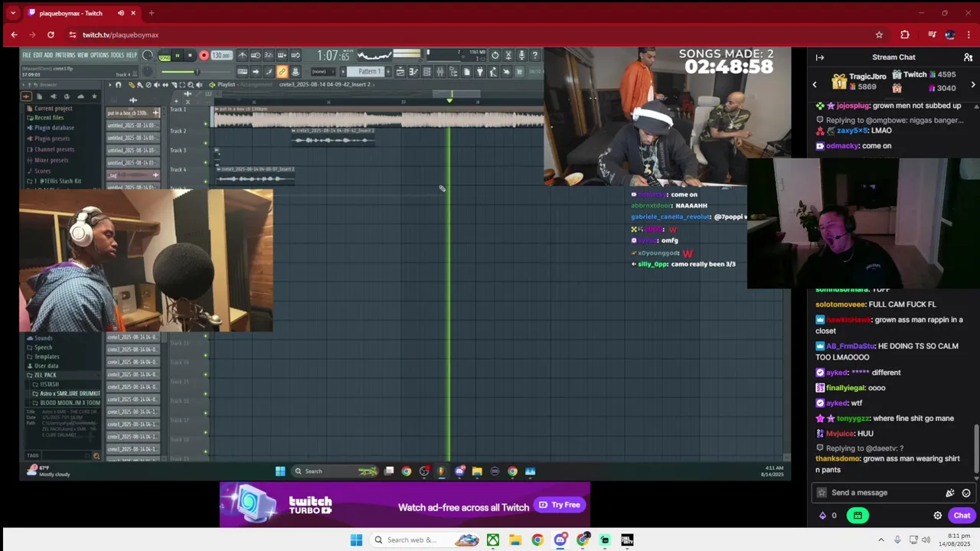The image size is (980, 551).
Task: Click FL Studio pause button
Action: [178, 55]
